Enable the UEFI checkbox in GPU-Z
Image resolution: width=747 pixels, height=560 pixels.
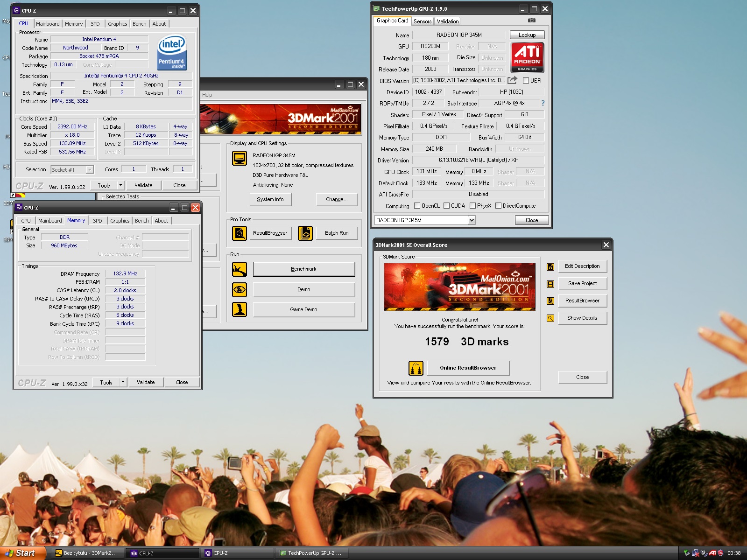tap(526, 81)
